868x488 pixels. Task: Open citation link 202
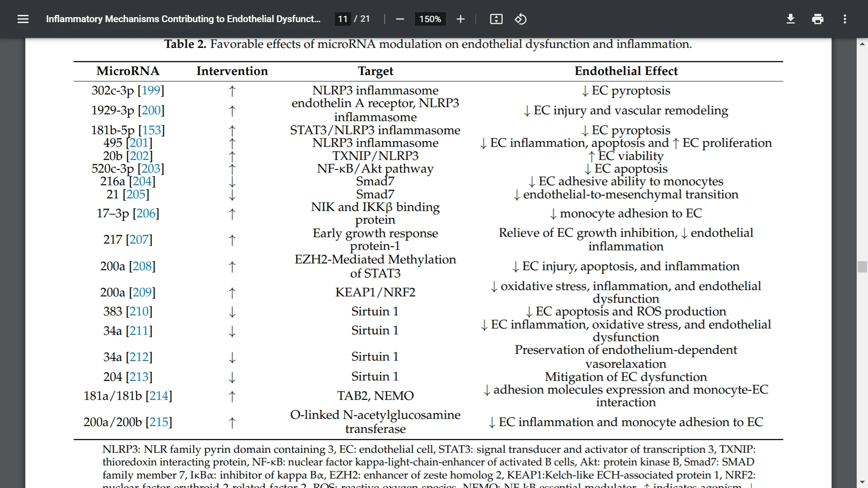point(139,156)
